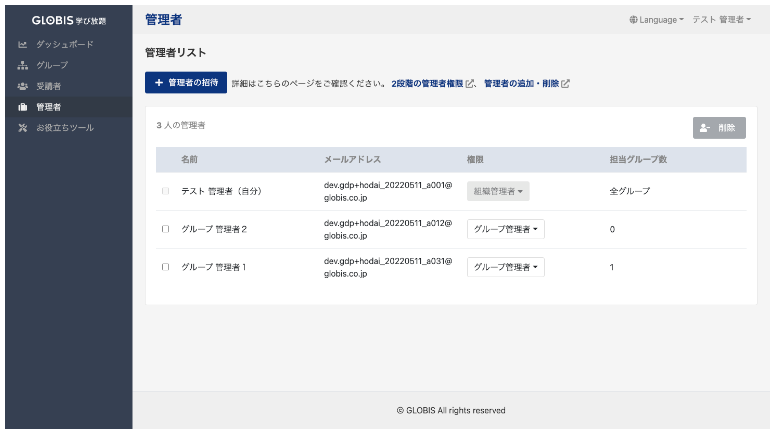Screen dimensions: 777x431
Task: Click the お役立ちツール tools icon
Action: click(22, 128)
